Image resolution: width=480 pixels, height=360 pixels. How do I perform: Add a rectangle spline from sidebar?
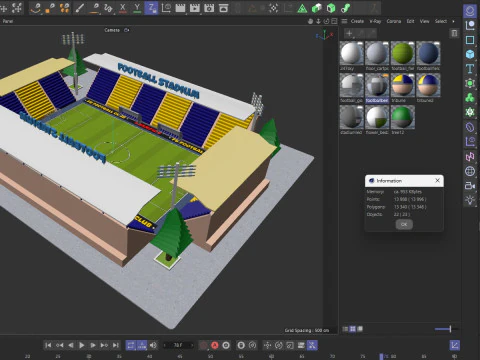coord(470,40)
